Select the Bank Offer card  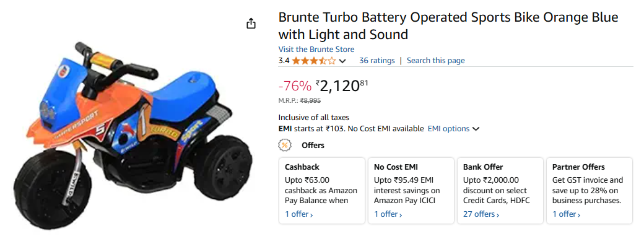tap(500, 191)
